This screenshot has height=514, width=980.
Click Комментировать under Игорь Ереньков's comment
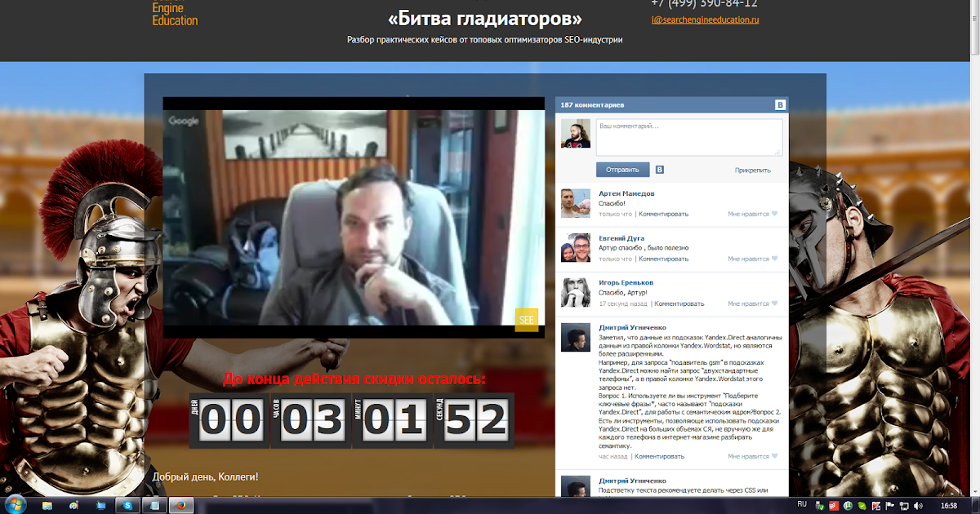(679, 304)
